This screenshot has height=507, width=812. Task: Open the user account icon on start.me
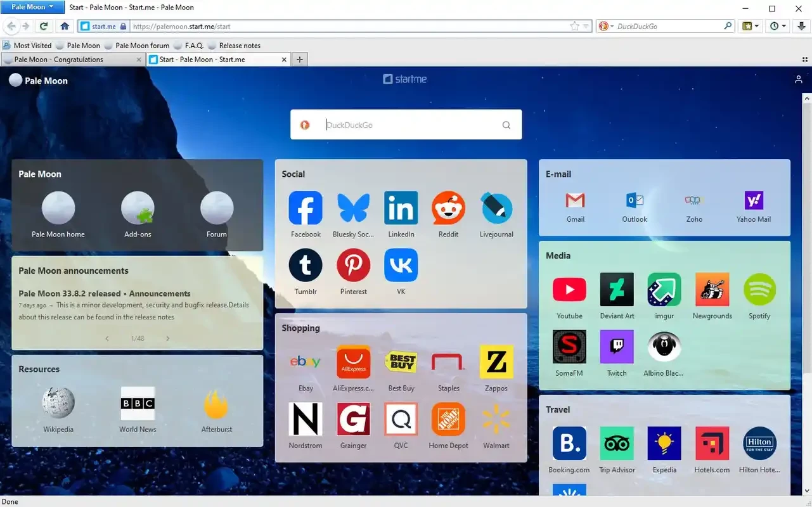(x=798, y=79)
